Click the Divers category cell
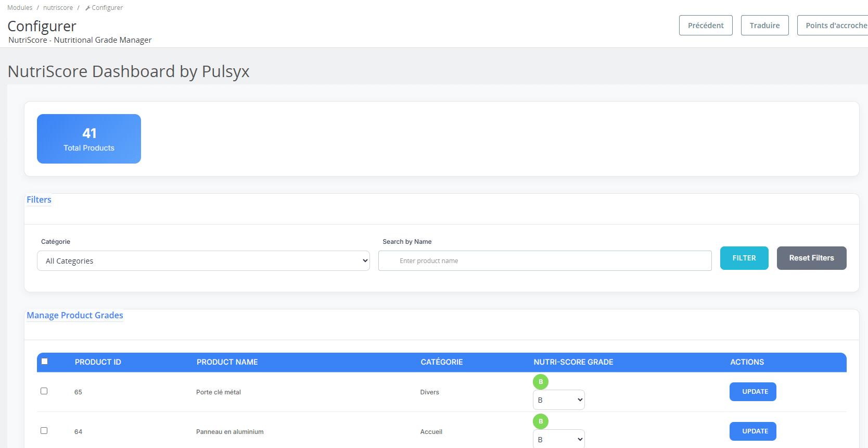868x448 pixels. point(430,392)
